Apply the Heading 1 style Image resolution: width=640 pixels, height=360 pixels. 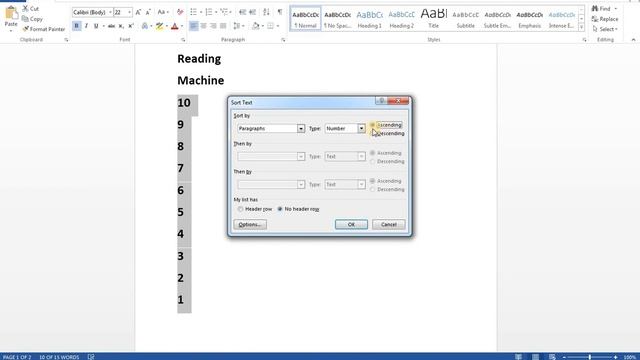[369, 19]
